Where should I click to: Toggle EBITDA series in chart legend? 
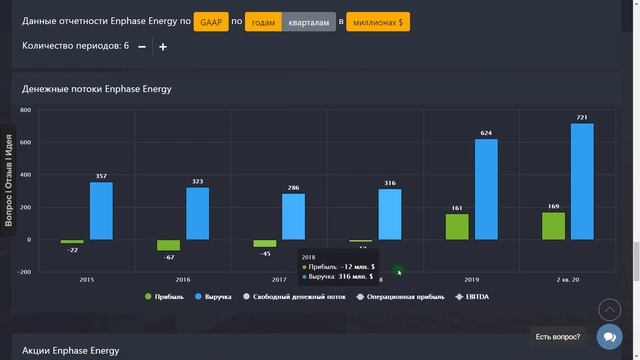pyautogui.click(x=472, y=297)
